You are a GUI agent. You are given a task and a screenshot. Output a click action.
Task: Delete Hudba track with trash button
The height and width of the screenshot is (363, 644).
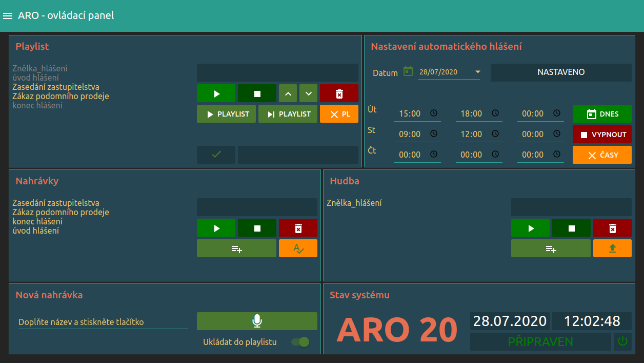[612, 228]
